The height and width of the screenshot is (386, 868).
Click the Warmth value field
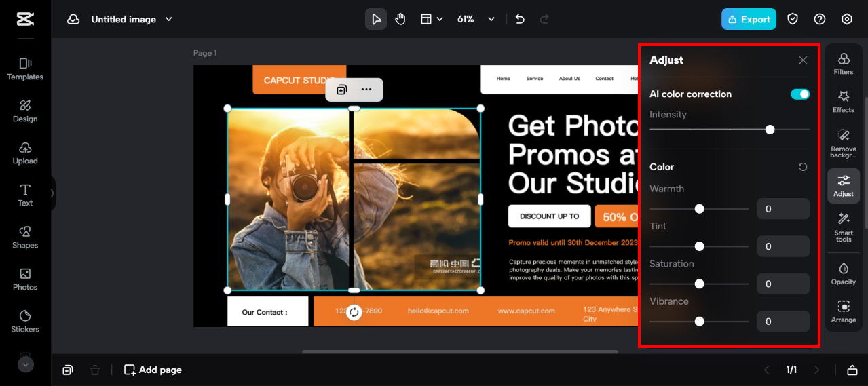coord(783,209)
